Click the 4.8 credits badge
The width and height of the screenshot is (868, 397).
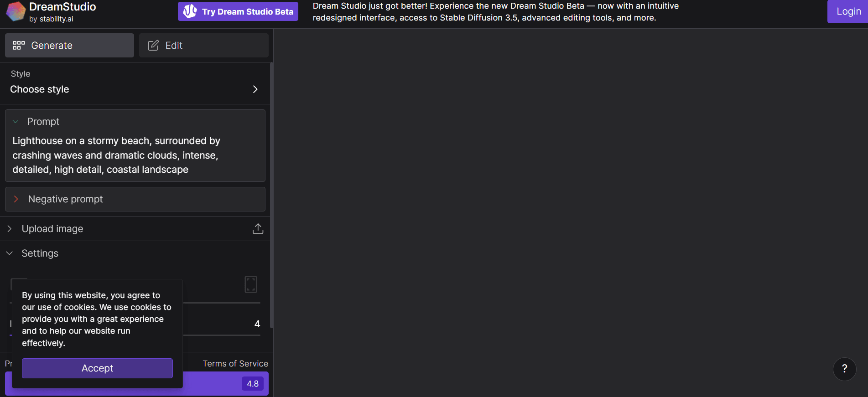coord(253,384)
